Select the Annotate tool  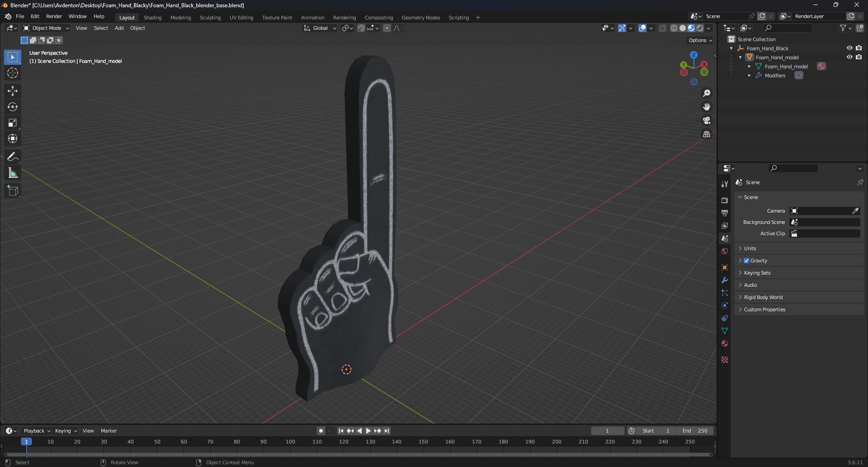13,157
